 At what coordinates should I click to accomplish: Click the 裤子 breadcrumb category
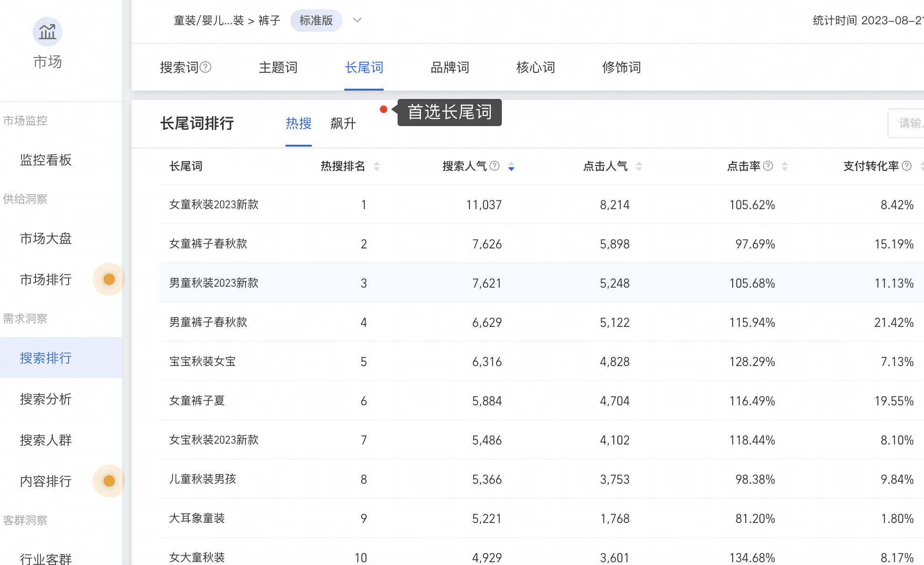269,21
